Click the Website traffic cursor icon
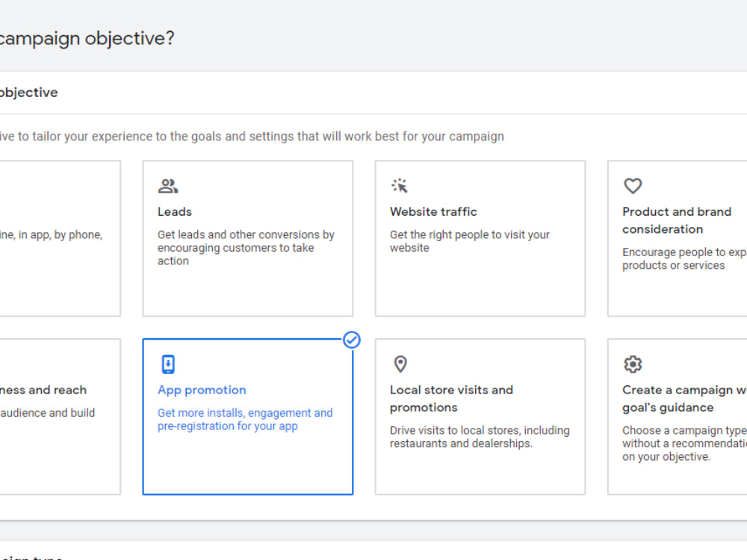Screen dimensions: 747x560 coord(400,186)
